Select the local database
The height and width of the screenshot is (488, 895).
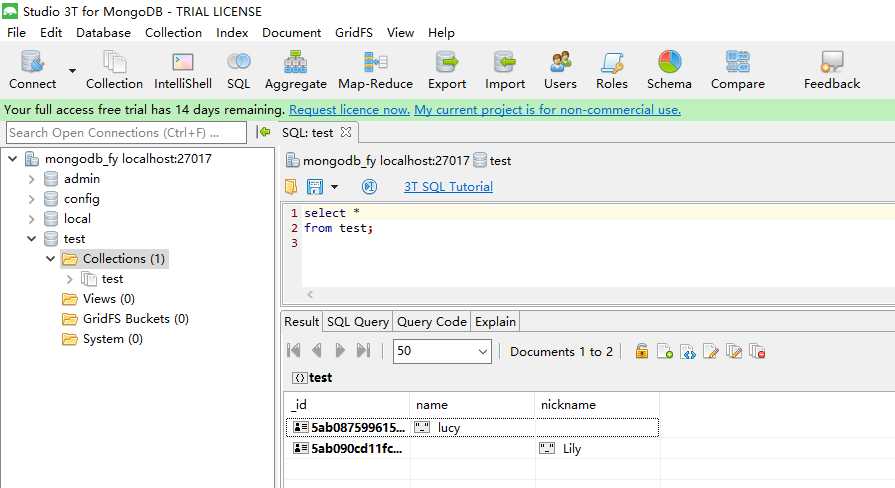(77, 219)
